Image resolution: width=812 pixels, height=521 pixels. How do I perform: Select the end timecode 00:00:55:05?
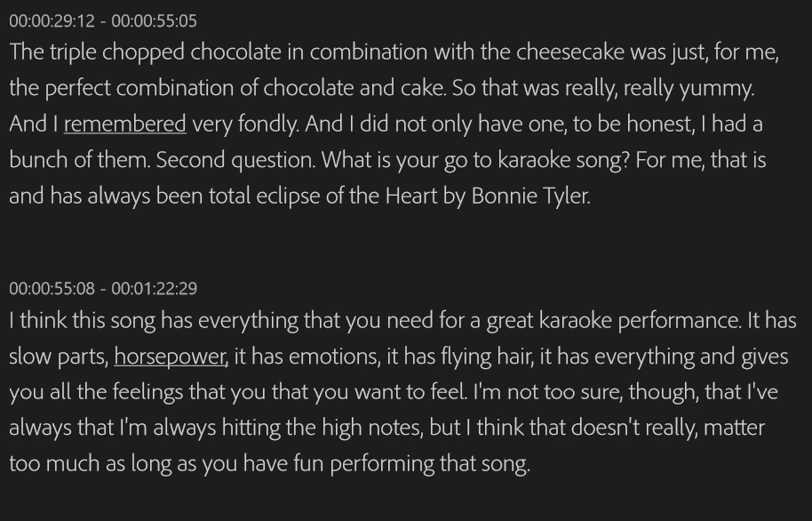tap(154, 21)
